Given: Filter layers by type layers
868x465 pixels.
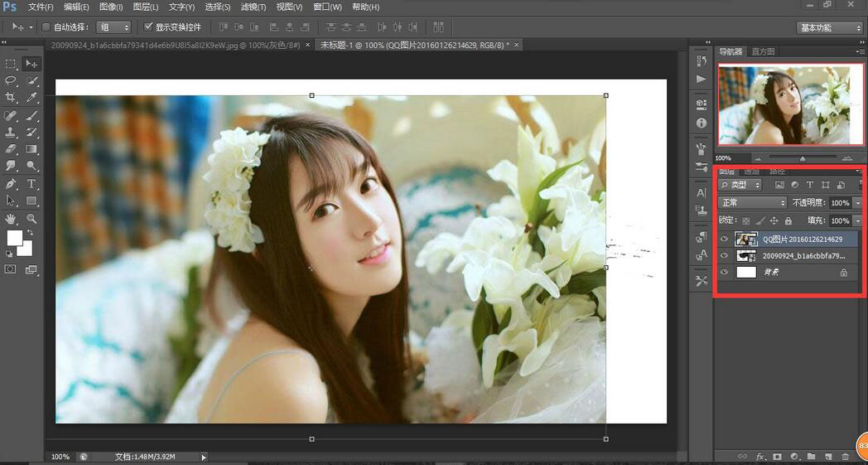Looking at the screenshot, I should click(x=810, y=185).
